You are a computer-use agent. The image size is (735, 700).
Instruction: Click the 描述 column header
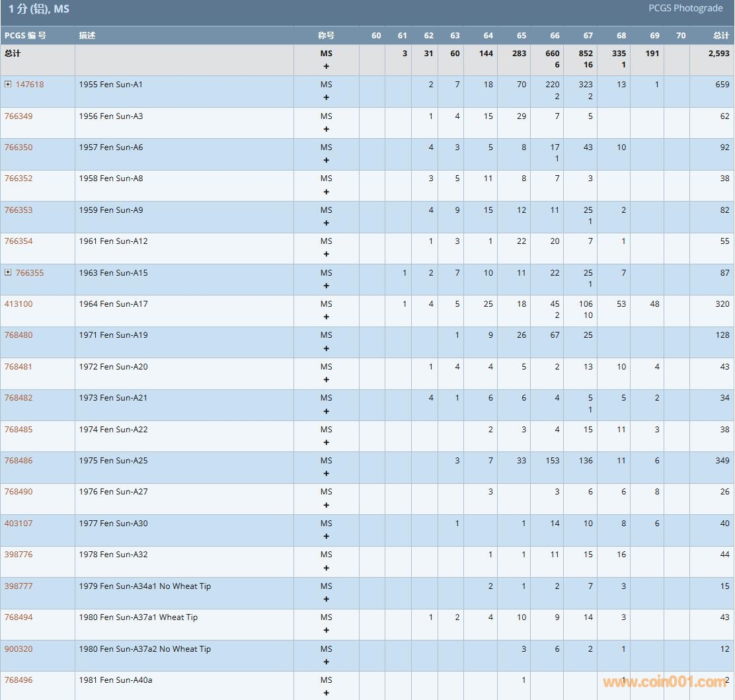(x=87, y=36)
